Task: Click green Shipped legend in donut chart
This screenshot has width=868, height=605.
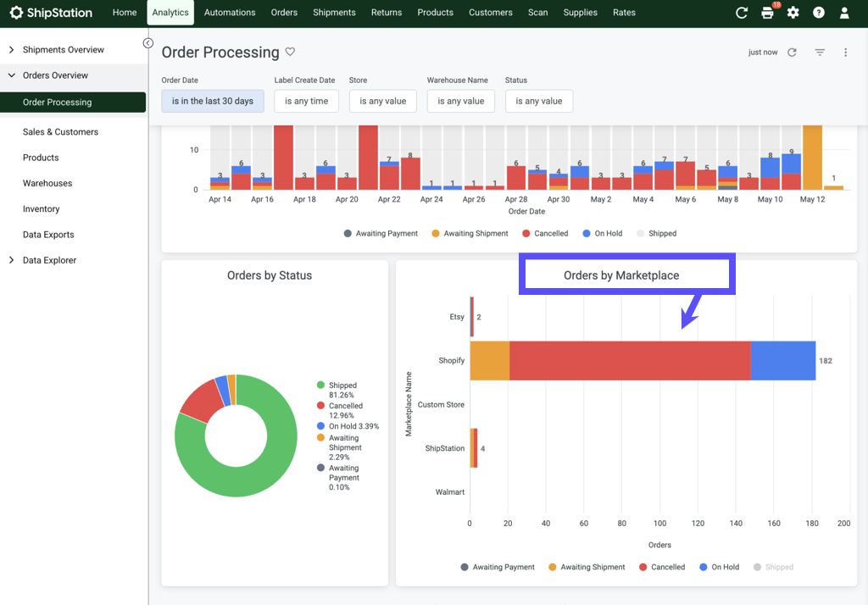Action: pos(337,391)
